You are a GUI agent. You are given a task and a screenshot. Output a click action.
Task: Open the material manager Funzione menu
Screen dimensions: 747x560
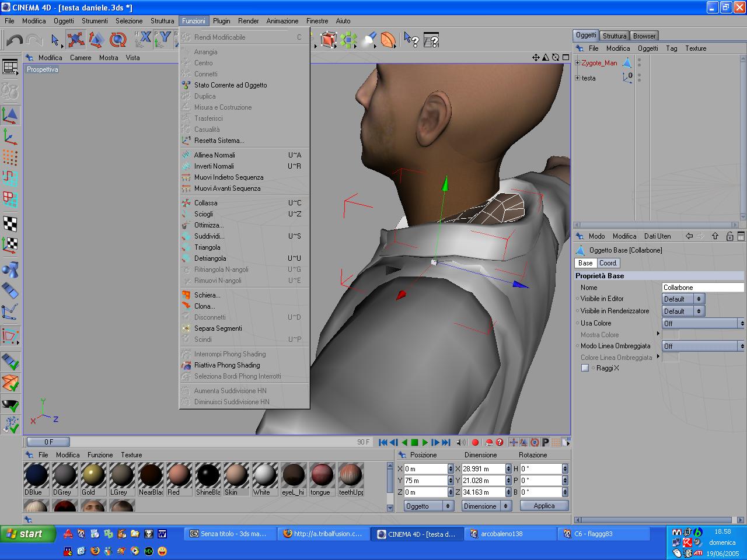click(x=100, y=455)
